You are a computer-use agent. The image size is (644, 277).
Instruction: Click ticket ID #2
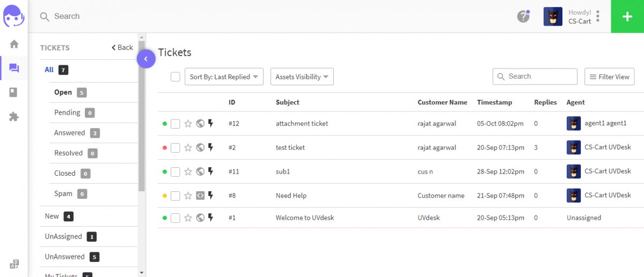click(x=232, y=148)
